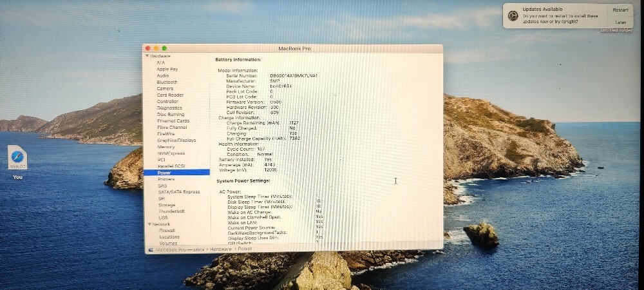The width and height of the screenshot is (644, 290).
Task: Open the Controller entry
Action: 167,101
